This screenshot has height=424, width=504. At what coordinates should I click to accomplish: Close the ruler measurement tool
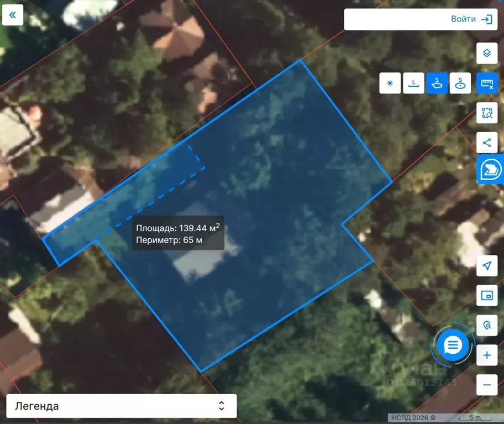487,83
